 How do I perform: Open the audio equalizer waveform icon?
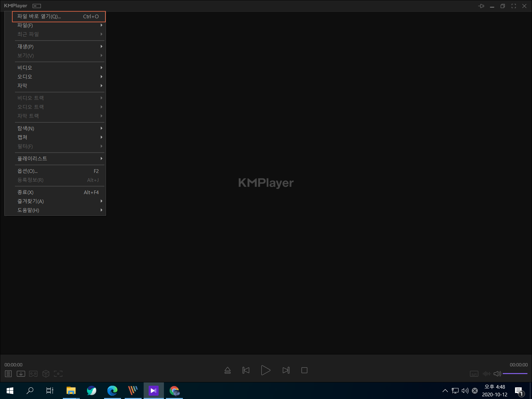[x=487, y=374]
